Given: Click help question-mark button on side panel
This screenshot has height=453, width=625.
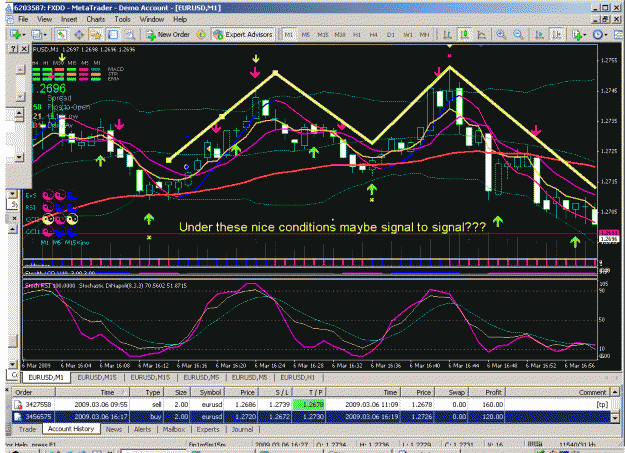Looking at the screenshot, I should coord(14,49).
